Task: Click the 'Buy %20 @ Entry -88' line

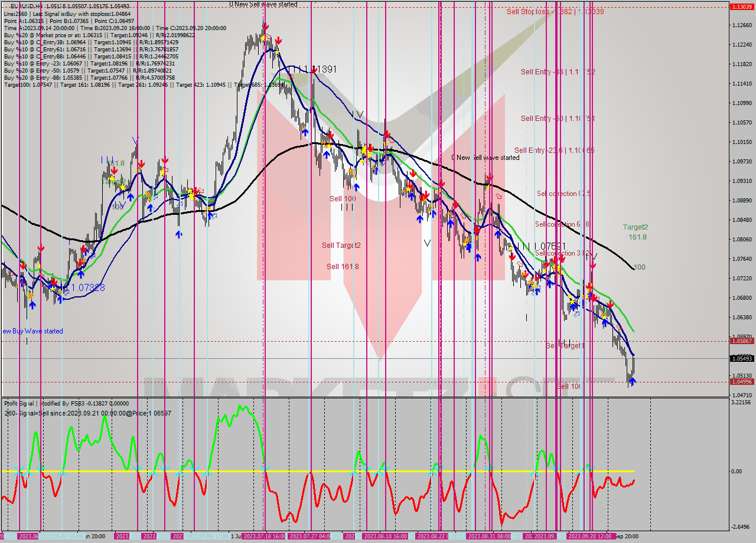Action: (89, 77)
